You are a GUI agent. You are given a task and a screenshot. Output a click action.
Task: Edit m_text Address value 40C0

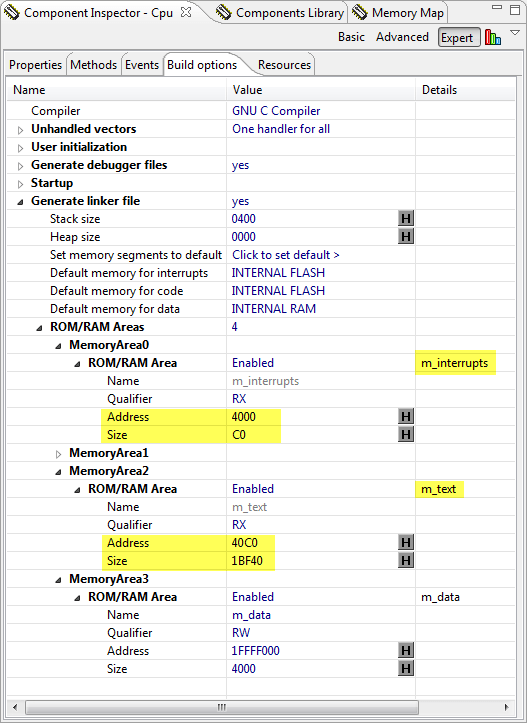[245, 543]
